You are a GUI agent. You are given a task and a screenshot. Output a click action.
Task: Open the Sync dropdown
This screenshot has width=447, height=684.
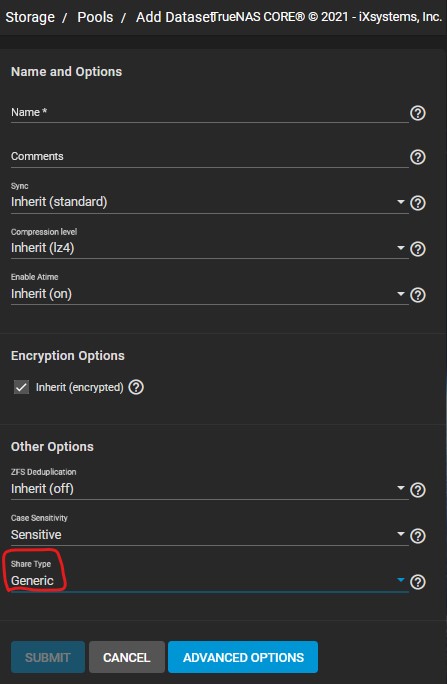209,202
